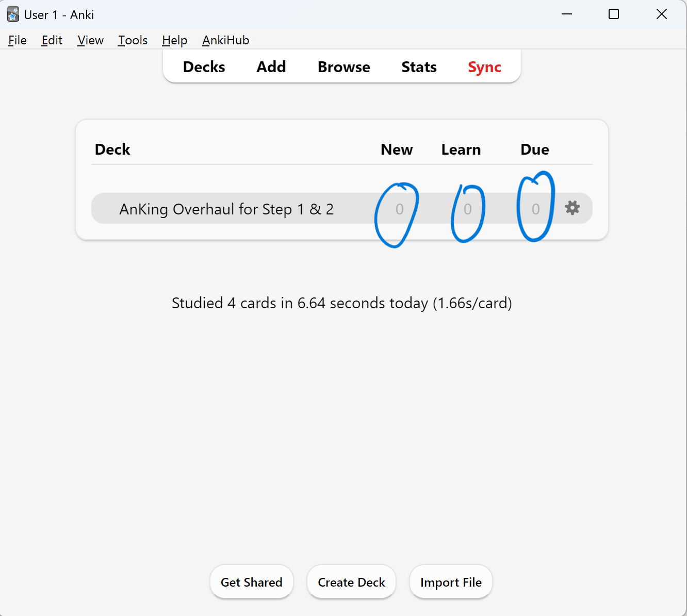Click the Anki app icon in title bar

point(13,14)
